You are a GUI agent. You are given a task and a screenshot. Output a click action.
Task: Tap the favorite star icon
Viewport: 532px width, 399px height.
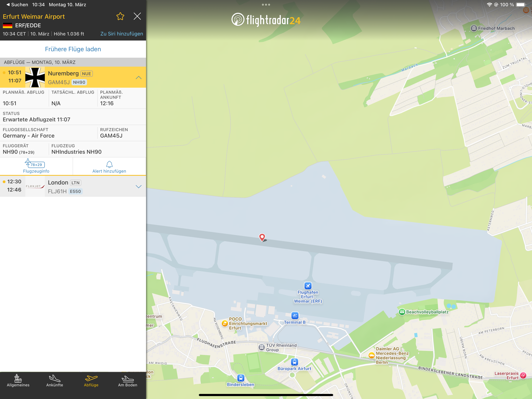tap(120, 16)
